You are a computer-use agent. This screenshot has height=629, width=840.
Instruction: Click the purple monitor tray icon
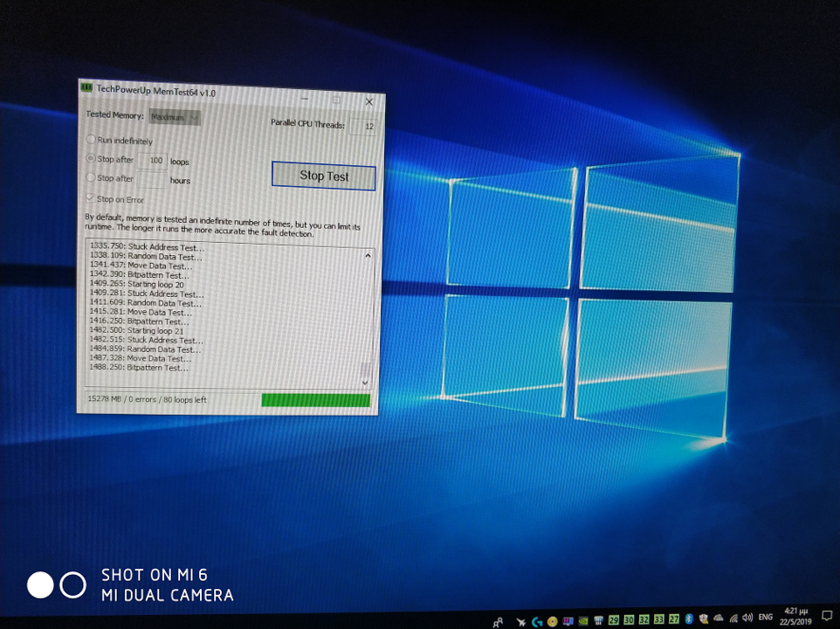pyautogui.click(x=568, y=621)
